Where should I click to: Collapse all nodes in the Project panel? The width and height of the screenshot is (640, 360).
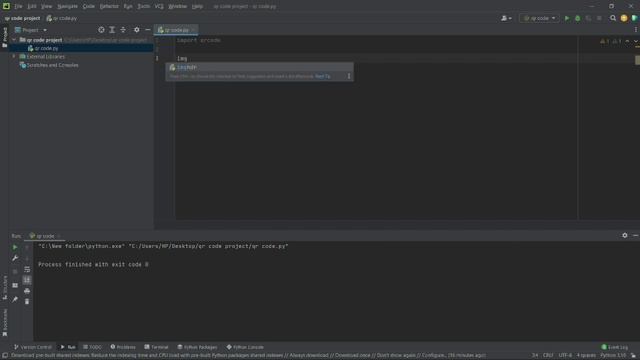(123, 30)
